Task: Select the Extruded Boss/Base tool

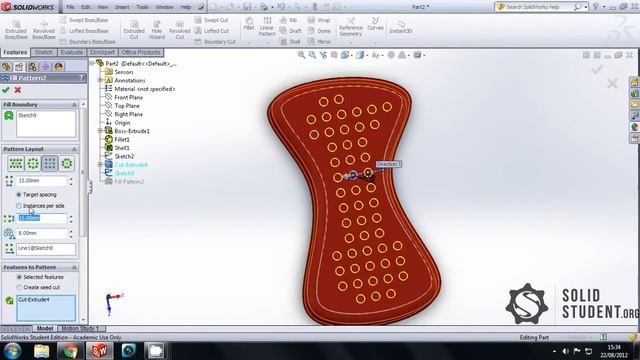Action: click(x=16, y=30)
